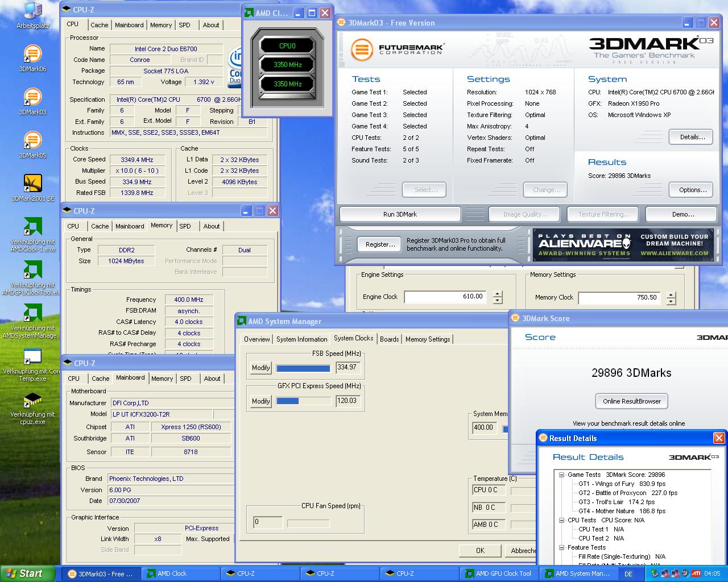728x582 pixels.
Task: Click the System Mem 400.00 field
Action: tap(484, 427)
